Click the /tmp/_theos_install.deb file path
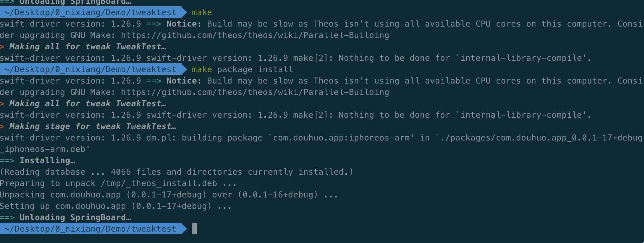 pyautogui.click(x=159, y=183)
